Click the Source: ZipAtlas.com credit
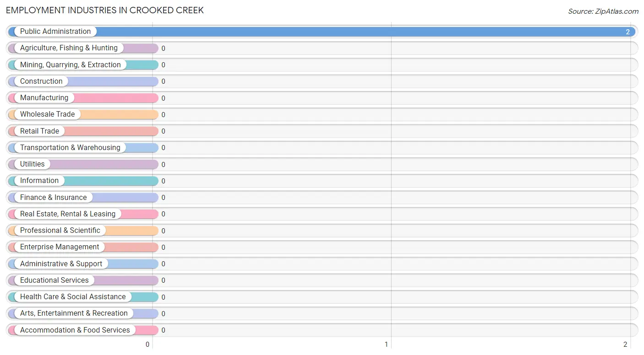The width and height of the screenshot is (644, 355). [x=603, y=11]
